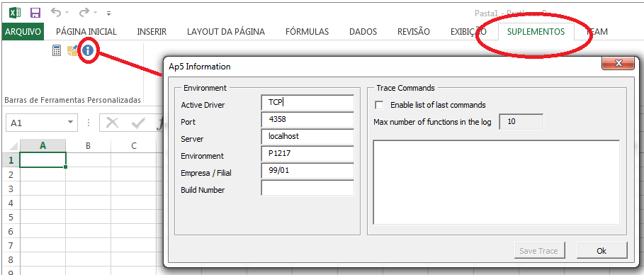Redo the last action
This screenshot has height=275, width=644.
click(84, 13)
